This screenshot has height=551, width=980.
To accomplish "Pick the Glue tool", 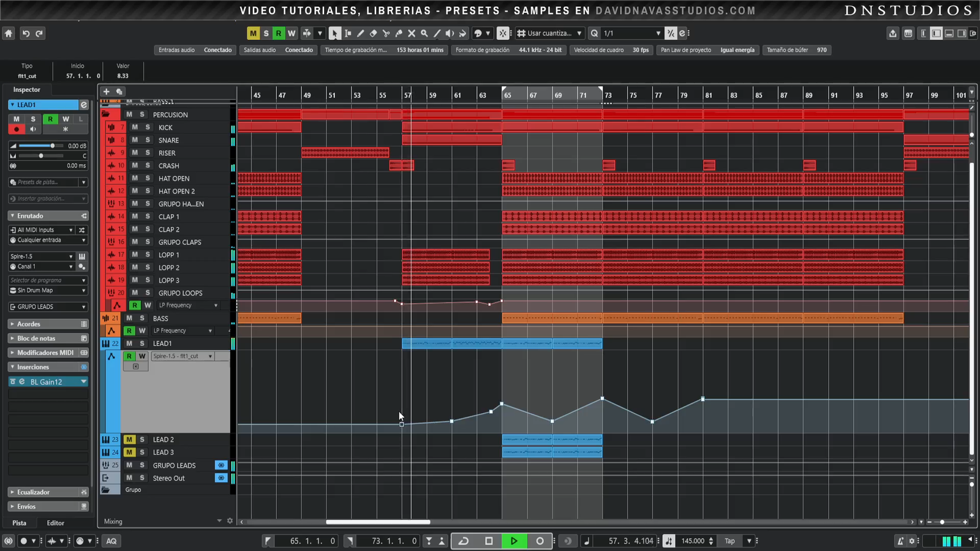I will tap(399, 34).
